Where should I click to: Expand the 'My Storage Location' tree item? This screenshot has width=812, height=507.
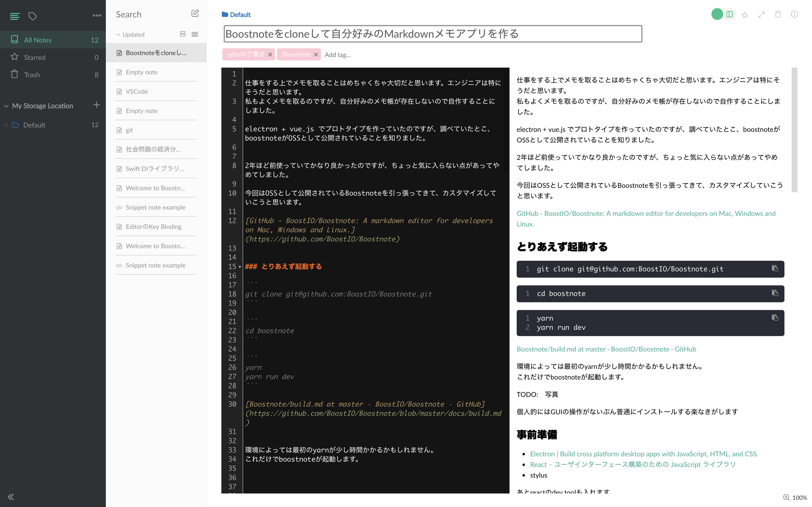coord(7,106)
